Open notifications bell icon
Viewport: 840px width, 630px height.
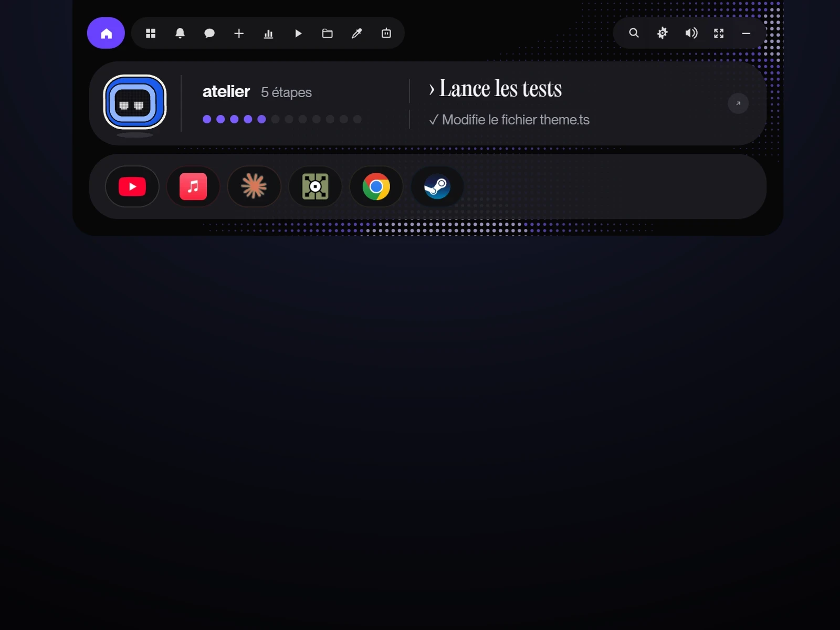pyautogui.click(x=180, y=33)
